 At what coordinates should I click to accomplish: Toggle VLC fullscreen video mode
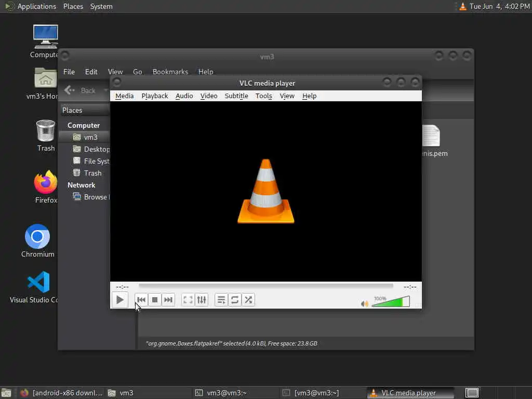click(188, 300)
